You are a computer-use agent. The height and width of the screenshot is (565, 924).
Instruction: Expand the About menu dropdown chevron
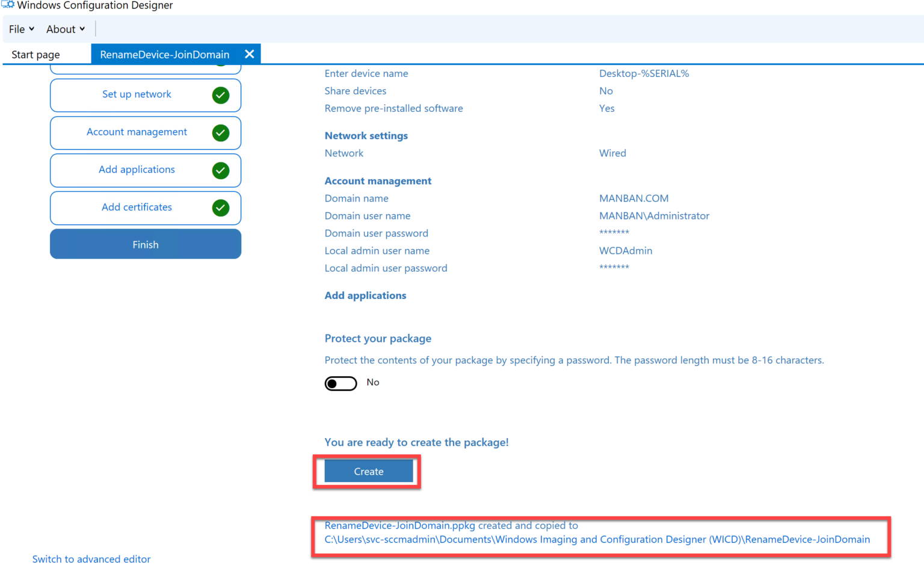(83, 28)
